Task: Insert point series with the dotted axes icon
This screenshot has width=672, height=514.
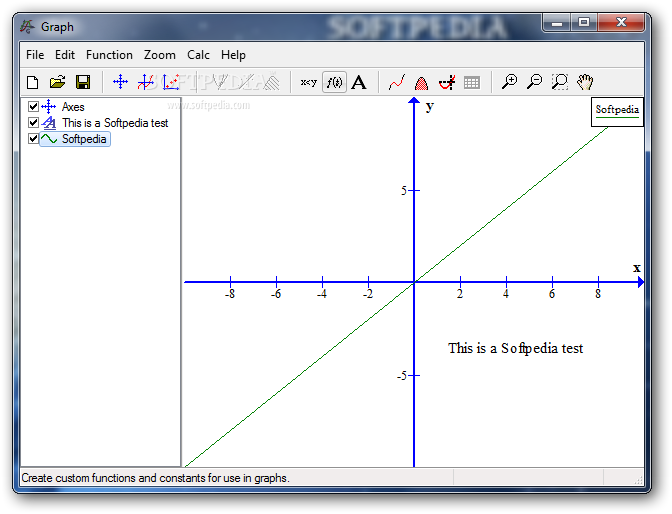Action: (x=171, y=81)
